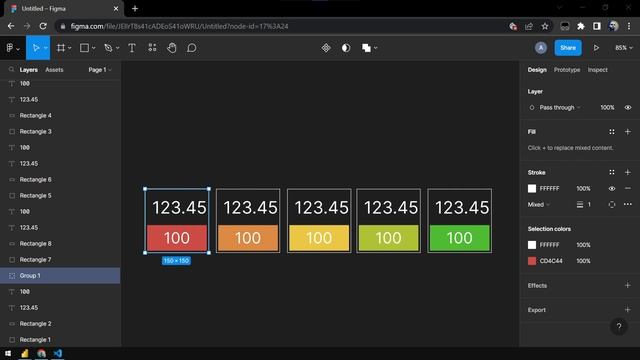Expand Pen tool options dropdown
Viewport: 640px width, 360px height.
[x=118, y=48]
